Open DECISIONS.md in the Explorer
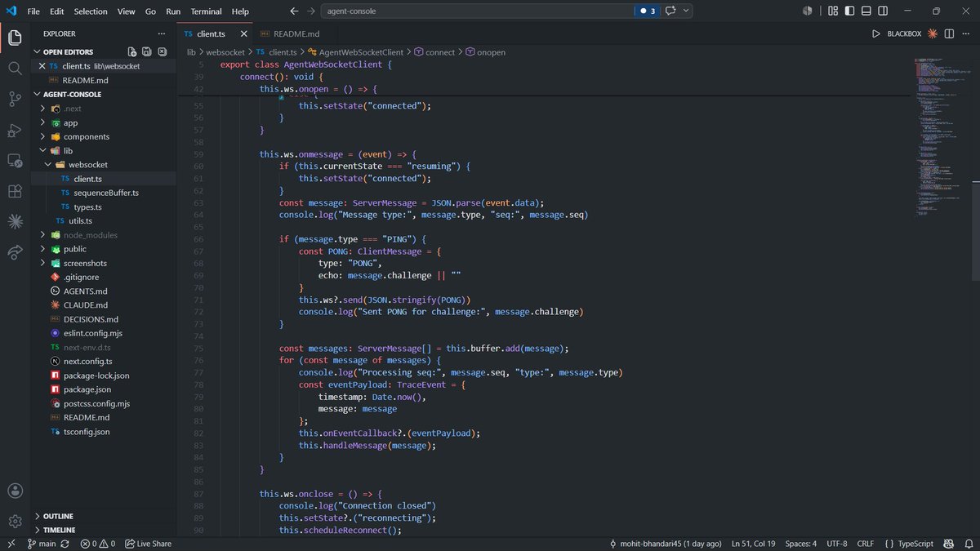This screenshot has width=980, height=551. (91, 319)
